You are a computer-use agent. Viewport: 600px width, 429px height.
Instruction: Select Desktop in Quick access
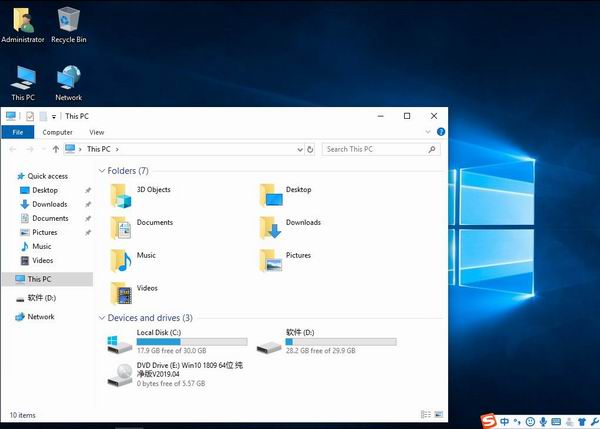45,190
